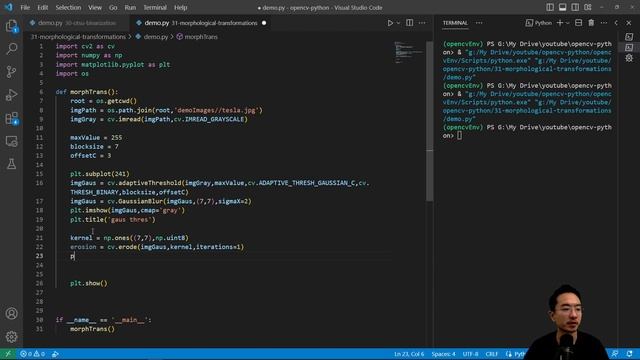Click the panel chevron left of close
This screenshot has width=640, height=360.
[616, 23]
